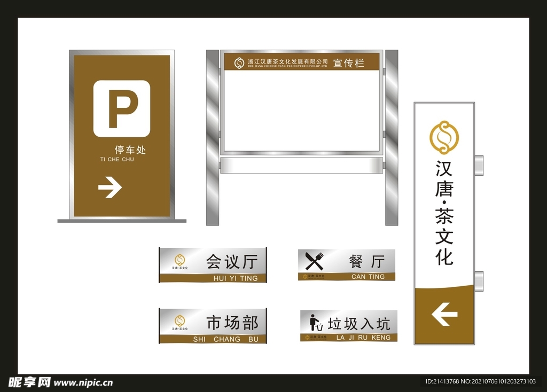Click the HUI YI TING text
The width and height of the screenshot is (547, 392).
[236, 278]
